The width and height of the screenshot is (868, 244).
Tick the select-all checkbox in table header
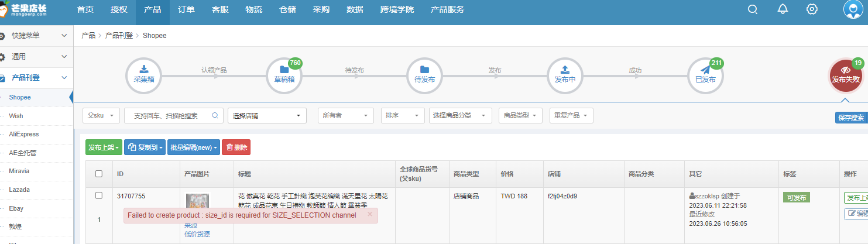[99, 174]
